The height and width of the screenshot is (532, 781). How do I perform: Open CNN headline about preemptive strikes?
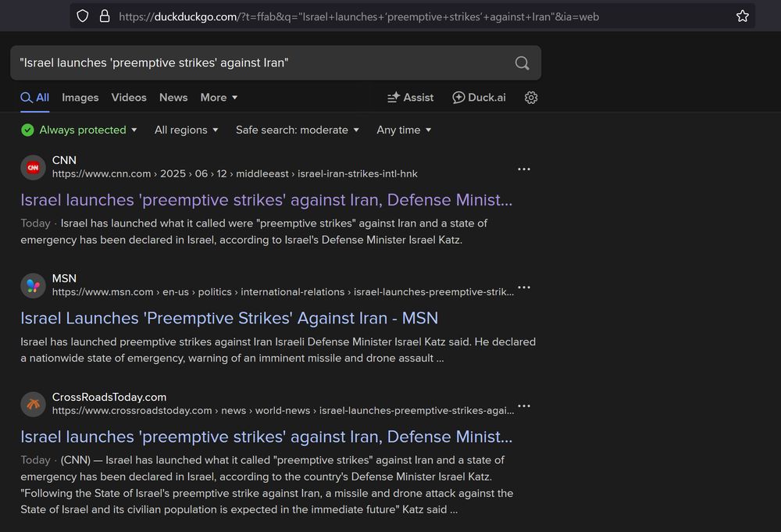click(x=266, y=200)
